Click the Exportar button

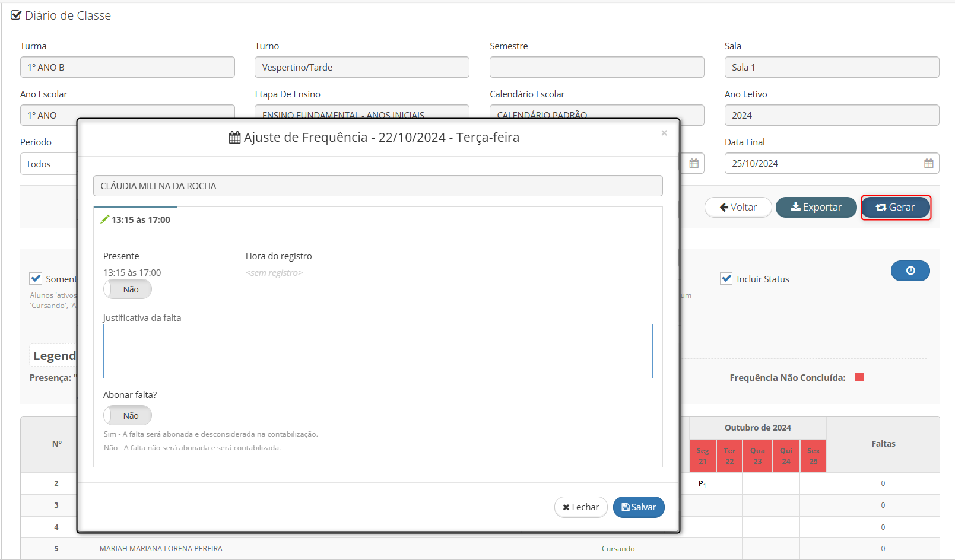click(x=816, y=208)
